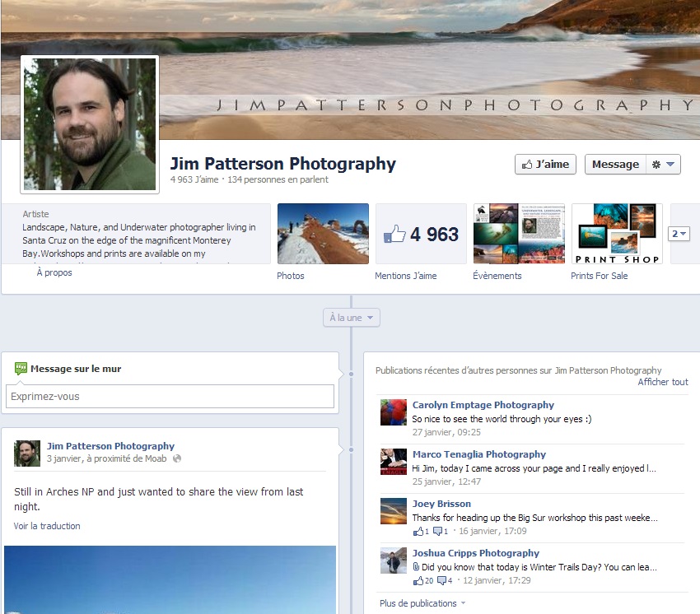Click the Artiste category label
The image size is (700, 614).
[35, 214]
